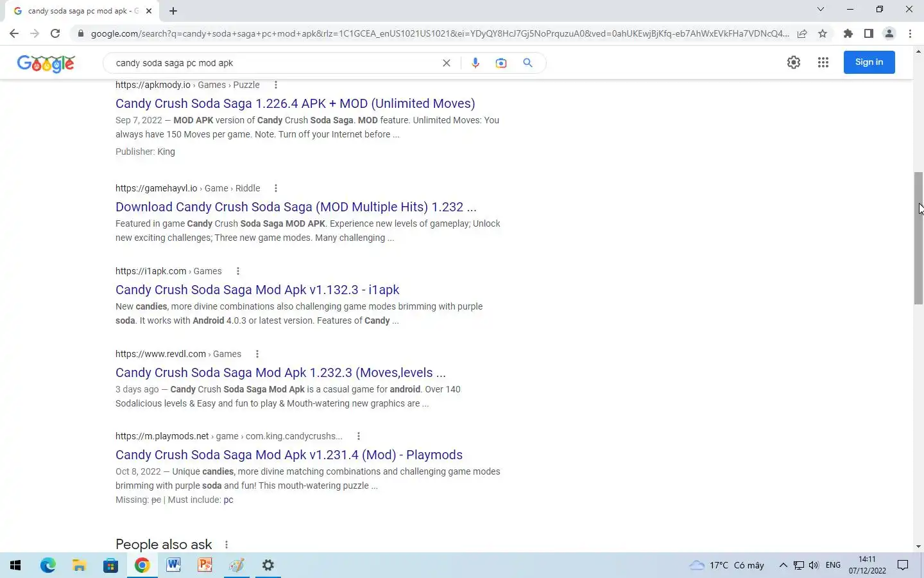Click the 'pc' must include link

[228, 500]
